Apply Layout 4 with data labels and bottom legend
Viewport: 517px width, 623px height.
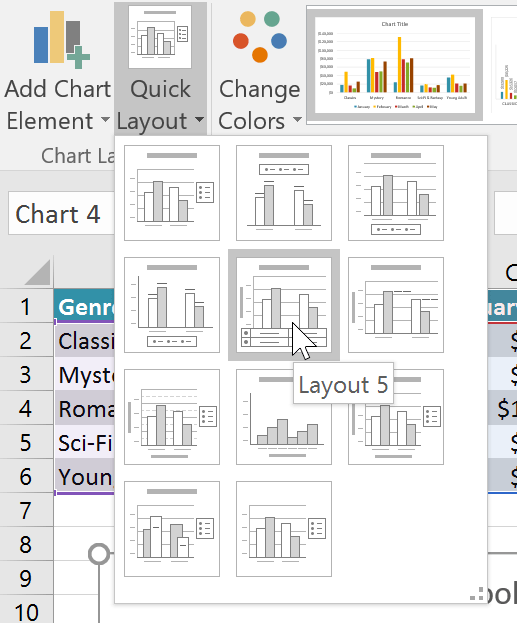[x=172, y=305]
